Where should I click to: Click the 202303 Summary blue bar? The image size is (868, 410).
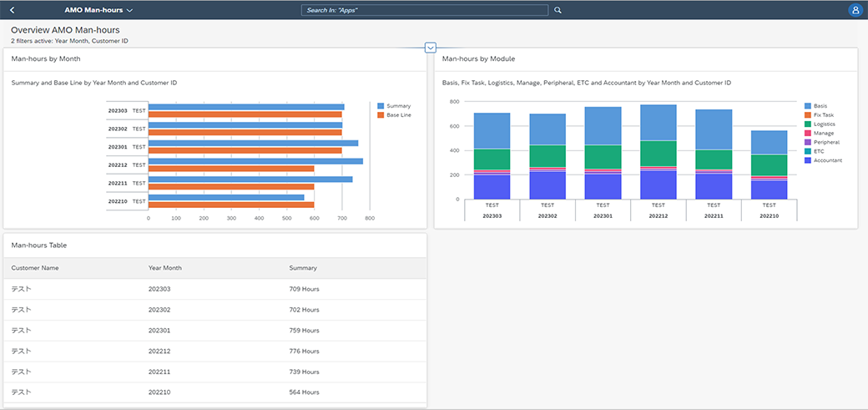click(x=246, y=107)
